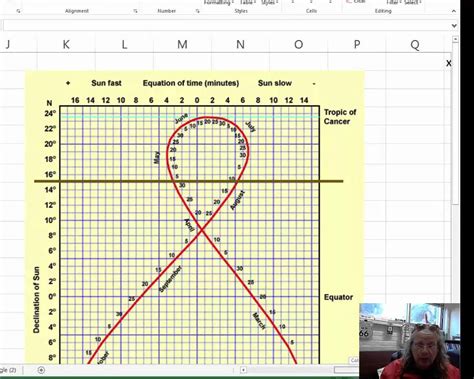The image size is (474, 379).
Task: Click the 24° declination axis label
Action: [x=50, y=114]
